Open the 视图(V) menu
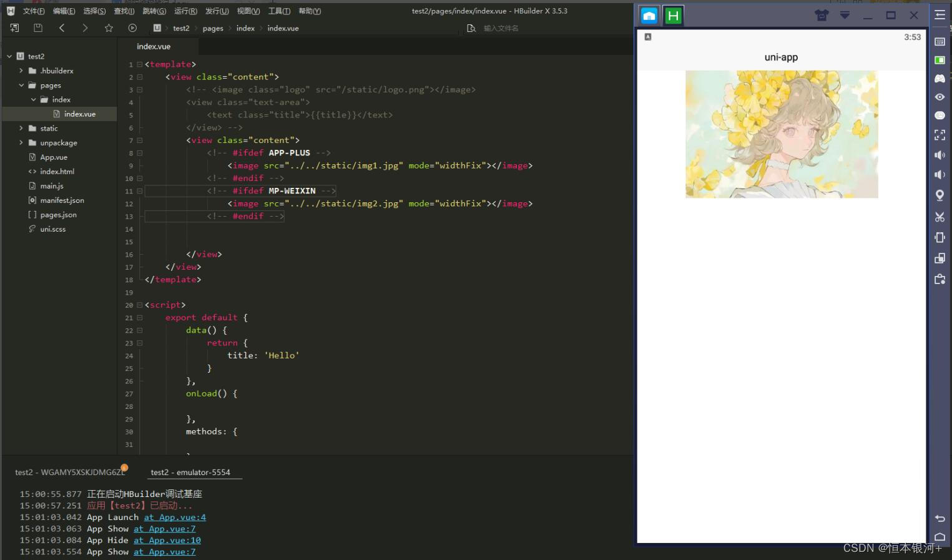The height and width of the screenshot is (560, 952). tap(248, 11)
